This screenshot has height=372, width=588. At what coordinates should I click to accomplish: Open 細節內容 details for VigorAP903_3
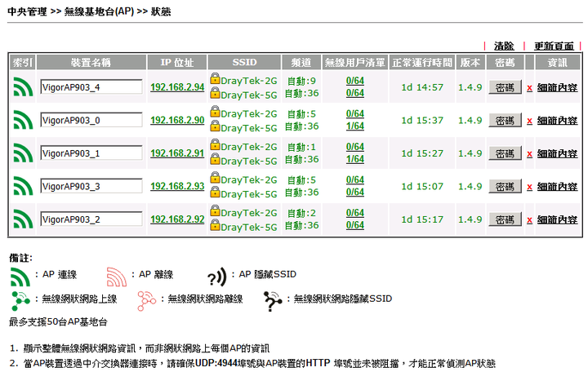tap(557, 187)
